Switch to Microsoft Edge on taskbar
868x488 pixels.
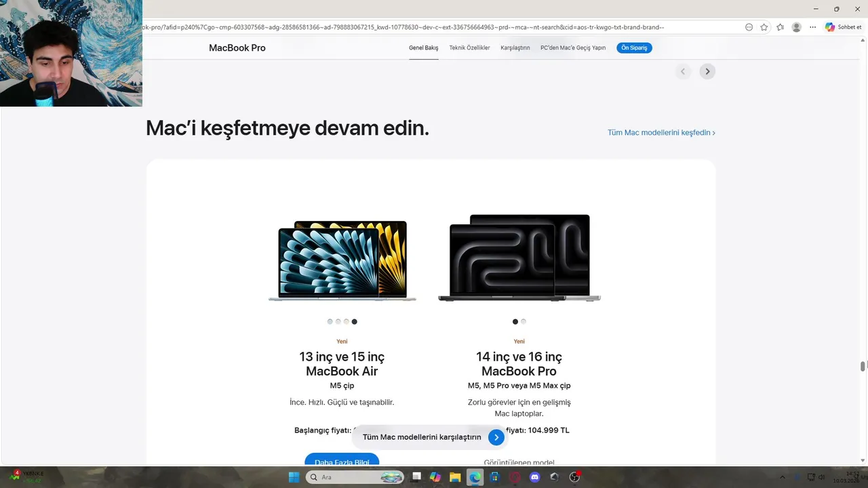pos(475,477)
